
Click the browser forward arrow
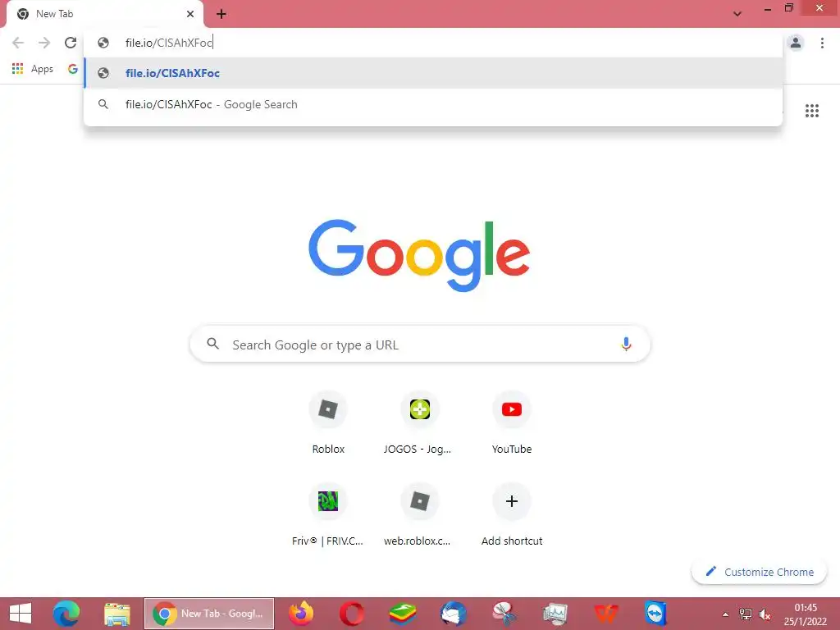coord(44,43)
